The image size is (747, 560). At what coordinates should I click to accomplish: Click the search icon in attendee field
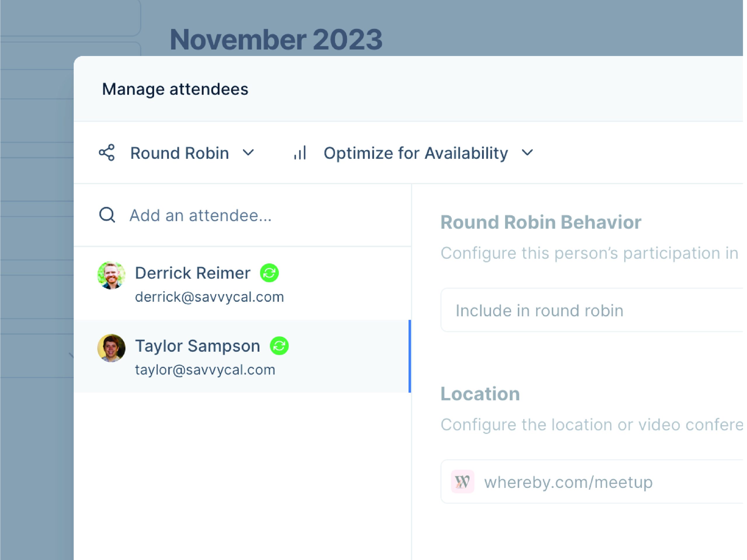[107, 215]
